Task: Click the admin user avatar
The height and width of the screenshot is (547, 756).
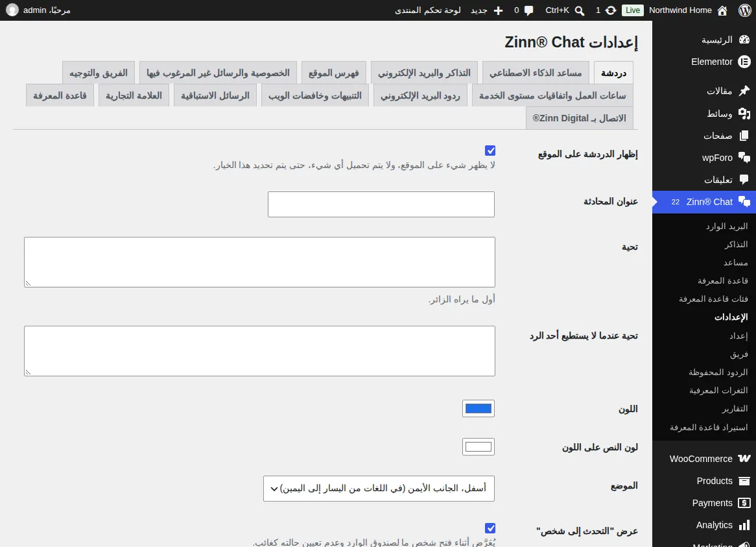Action: tap(12, 10)
